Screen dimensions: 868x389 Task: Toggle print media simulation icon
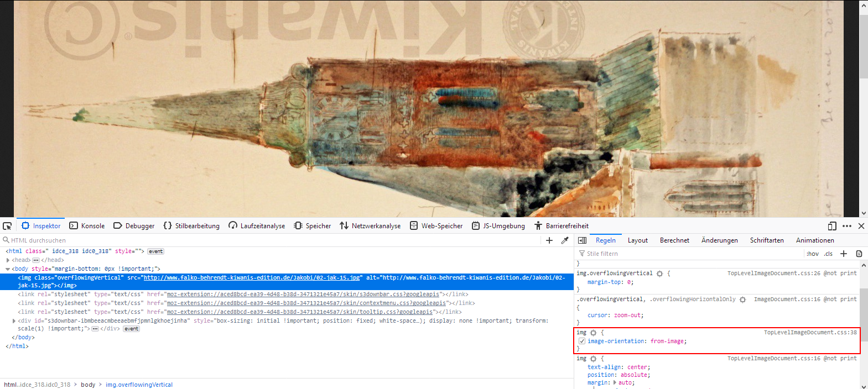pos(859,254)
